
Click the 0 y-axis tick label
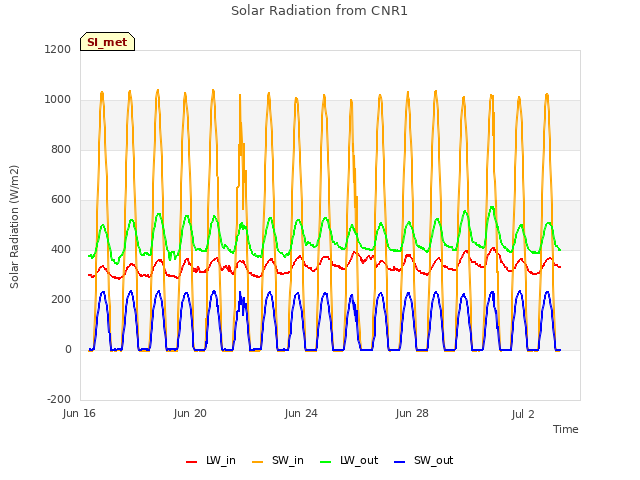coord(68,349)
